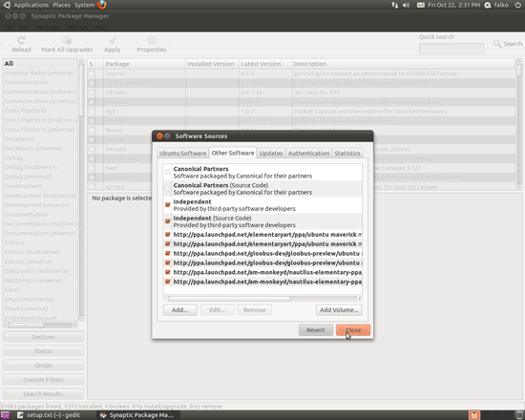Toggle the Canonical Partners (Source Code) checkbox

[167, 189]
